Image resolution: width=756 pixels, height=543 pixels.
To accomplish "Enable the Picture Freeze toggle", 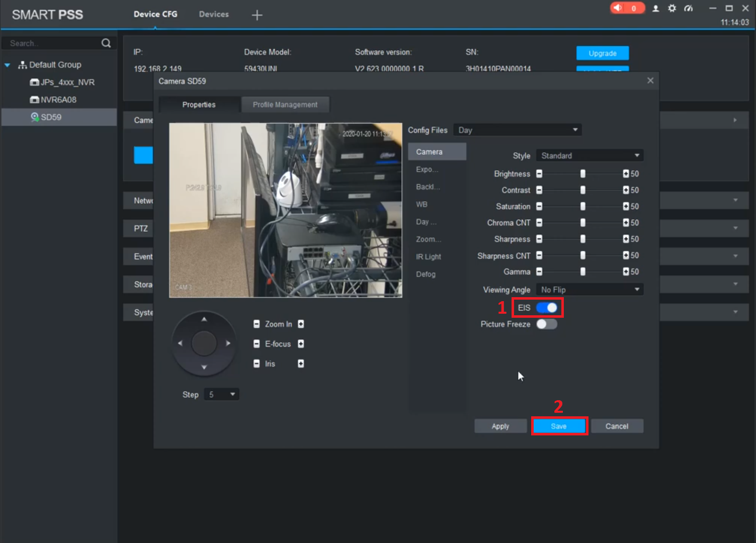I will [x=547, y=324].
